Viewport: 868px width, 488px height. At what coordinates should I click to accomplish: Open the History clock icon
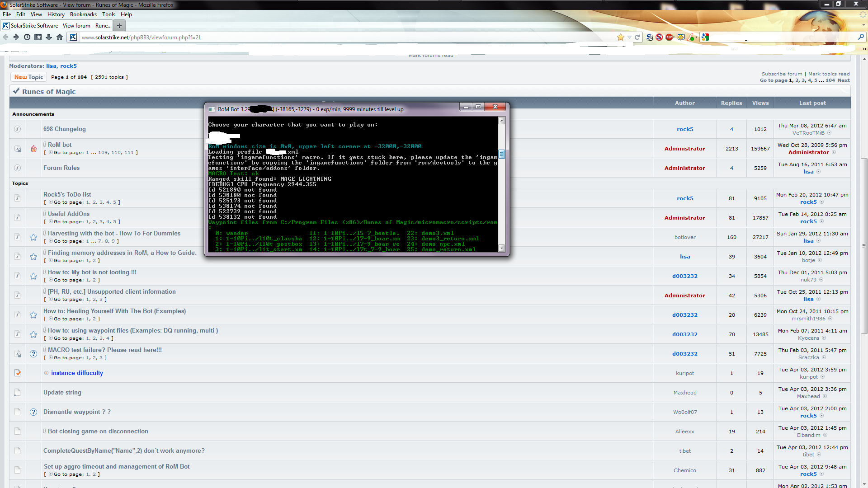27,38
